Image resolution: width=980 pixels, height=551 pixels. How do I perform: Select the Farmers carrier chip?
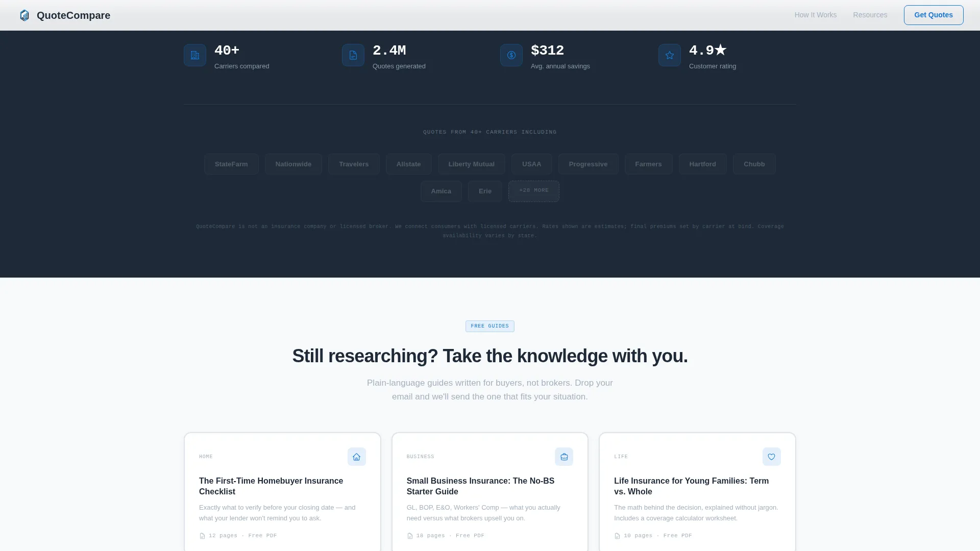648,164
